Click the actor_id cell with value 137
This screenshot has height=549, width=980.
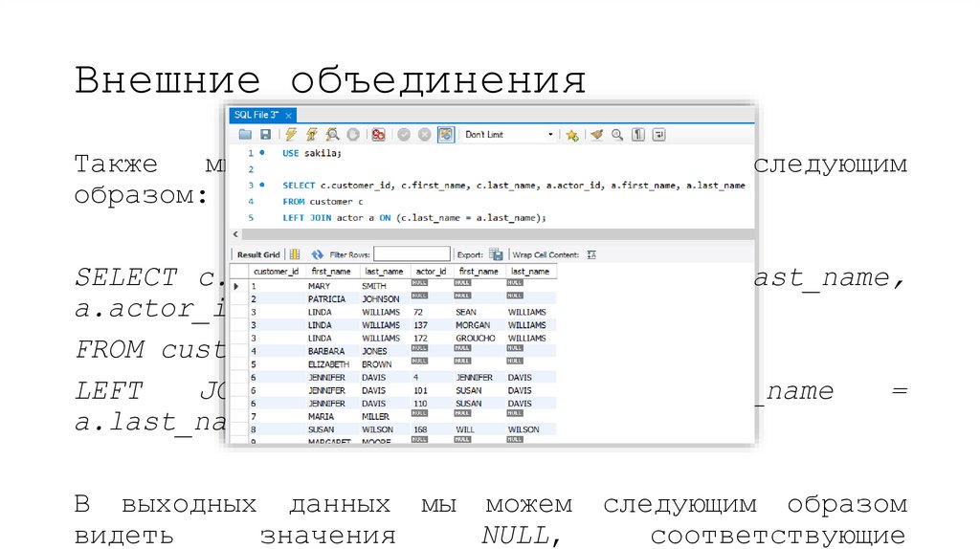(x=421, y=325)
